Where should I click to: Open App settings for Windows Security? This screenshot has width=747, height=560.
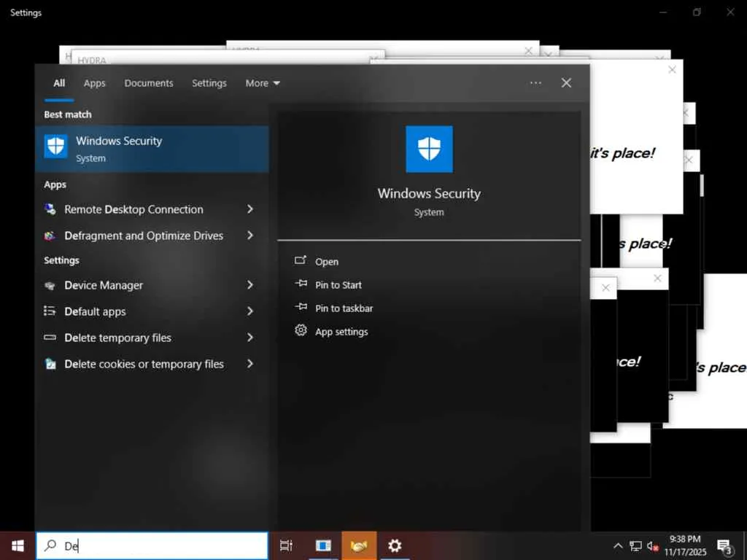coord(341,332)
